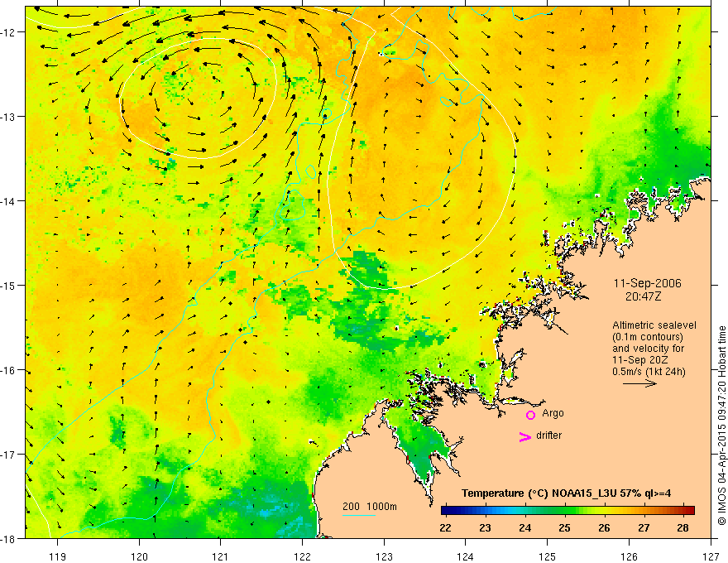Click the time label 20:47Z
This screenshot has width=728, height=563.
click(x=643, y=296)
